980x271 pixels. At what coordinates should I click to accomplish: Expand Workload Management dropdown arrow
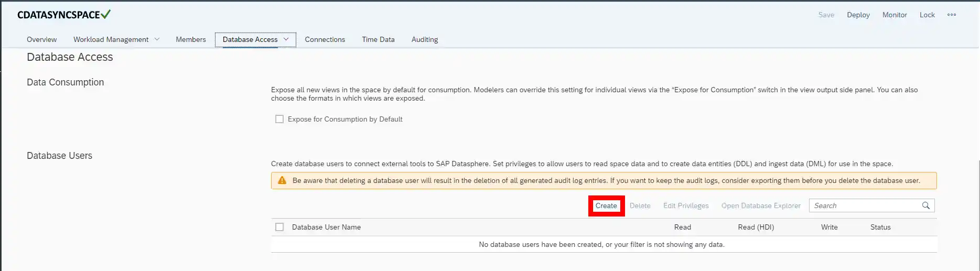(x=157, y=39)
